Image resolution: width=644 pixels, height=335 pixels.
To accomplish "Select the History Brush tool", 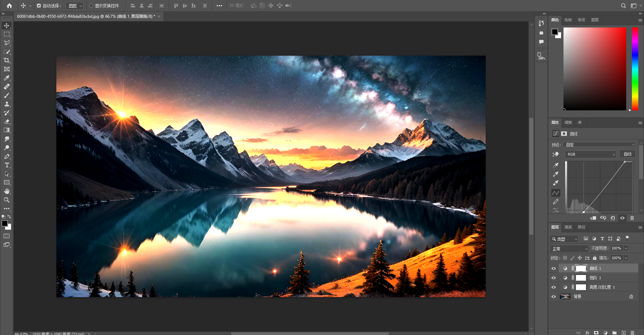I will (7, 113).
